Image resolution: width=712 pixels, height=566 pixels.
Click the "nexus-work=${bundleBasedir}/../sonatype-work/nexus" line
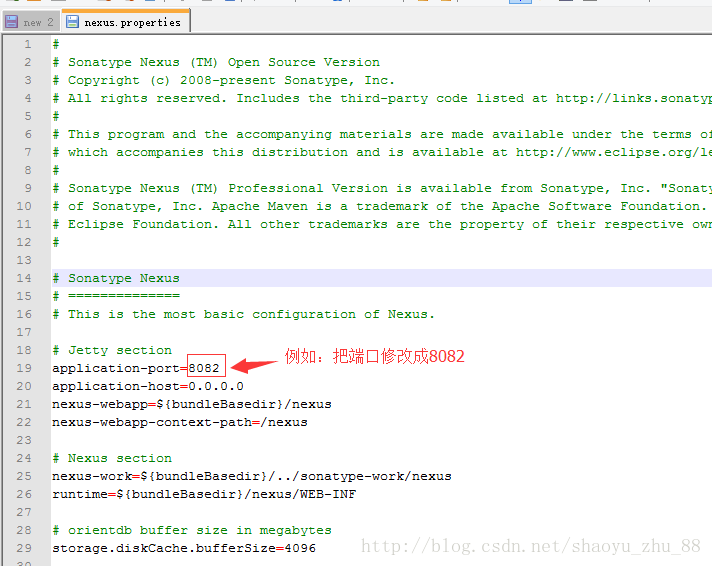pos(252,477)
